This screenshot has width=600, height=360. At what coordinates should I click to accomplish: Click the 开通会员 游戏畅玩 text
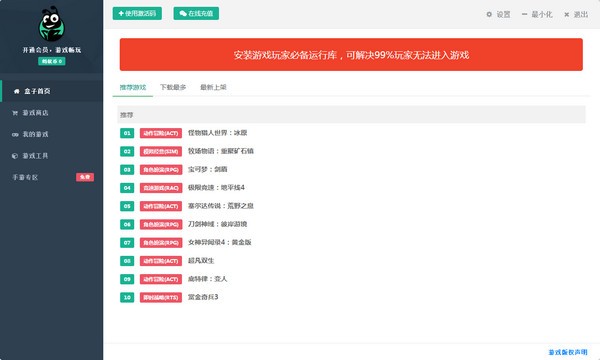click(x=52, y=50)
